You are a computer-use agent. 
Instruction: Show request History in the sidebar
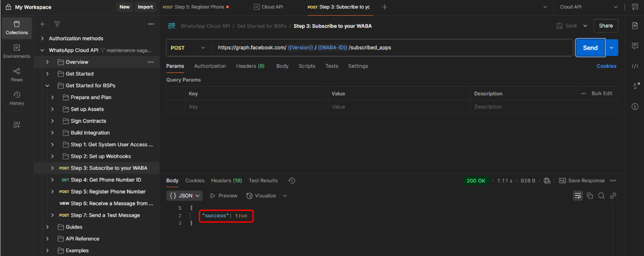[17, 98]
